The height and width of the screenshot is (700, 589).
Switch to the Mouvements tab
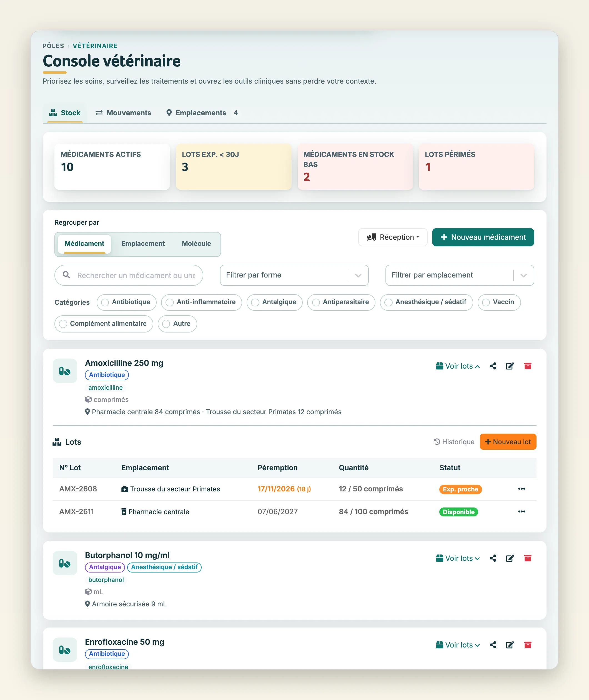click(x=123, y=113)
